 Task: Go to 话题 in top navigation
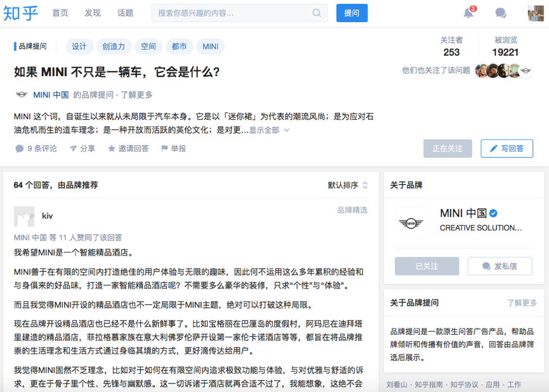(x=125, y=13)
